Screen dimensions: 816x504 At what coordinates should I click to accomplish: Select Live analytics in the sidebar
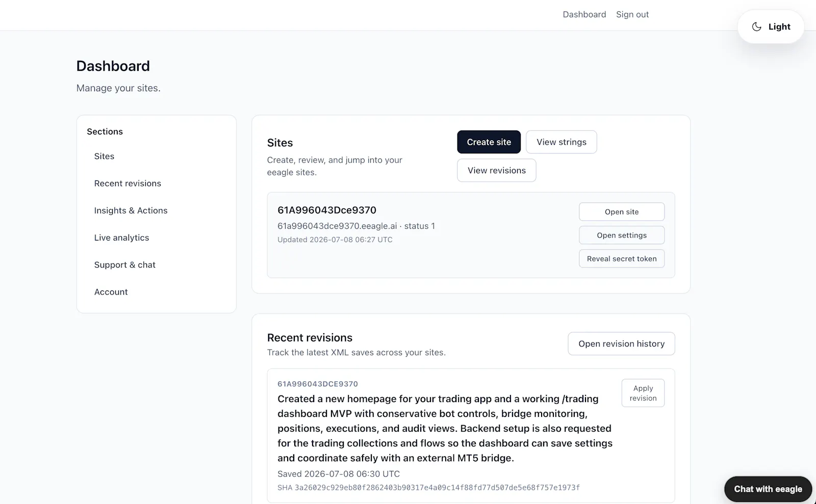121,237
